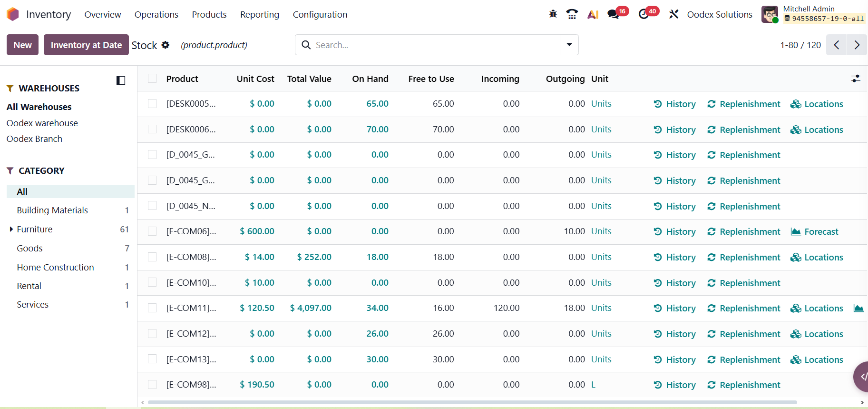Collapse the filter side panel icon
Screen dimensions: 868x409
(121, 80)
